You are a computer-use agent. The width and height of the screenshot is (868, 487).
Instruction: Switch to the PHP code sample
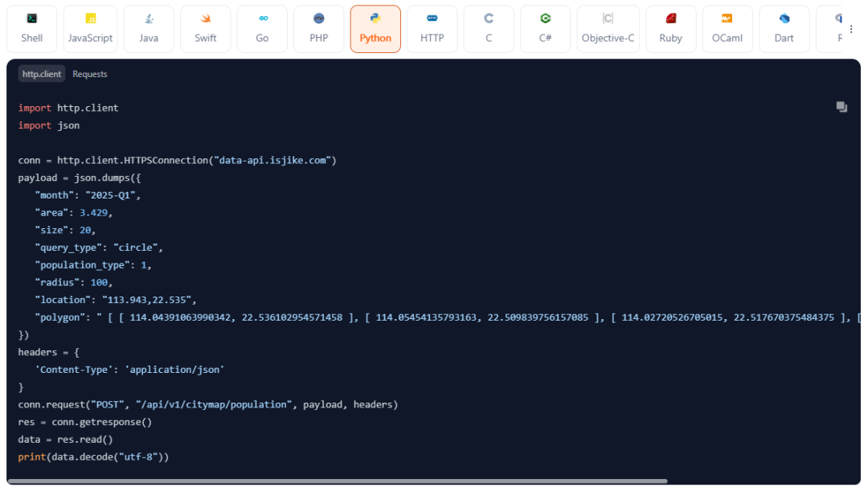pos(319,29)
